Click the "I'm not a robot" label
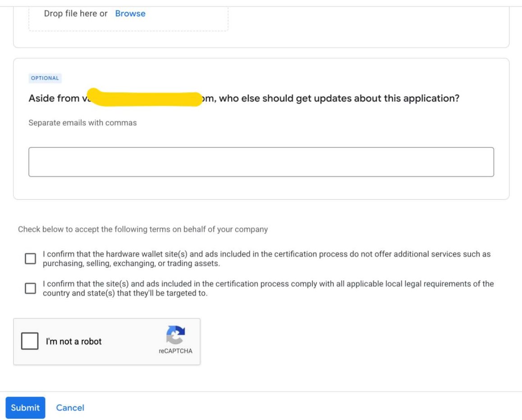 click(x=73, y=342)
